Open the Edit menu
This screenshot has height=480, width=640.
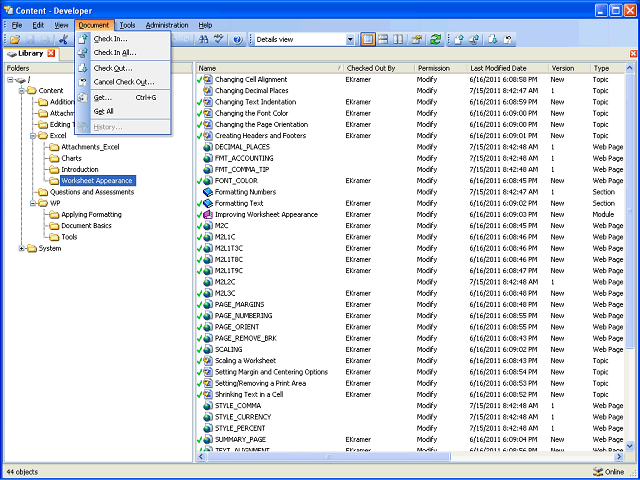(38, 25)
